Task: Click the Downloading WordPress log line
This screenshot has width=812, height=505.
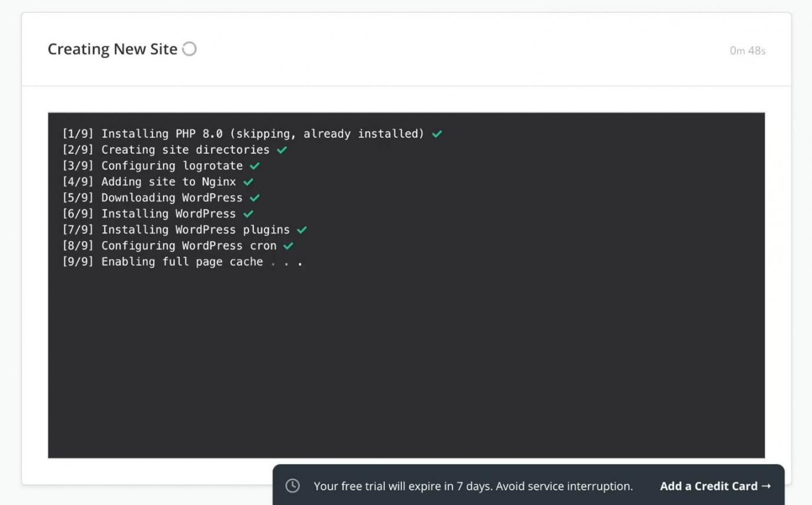Action: [x=152, y=198]
